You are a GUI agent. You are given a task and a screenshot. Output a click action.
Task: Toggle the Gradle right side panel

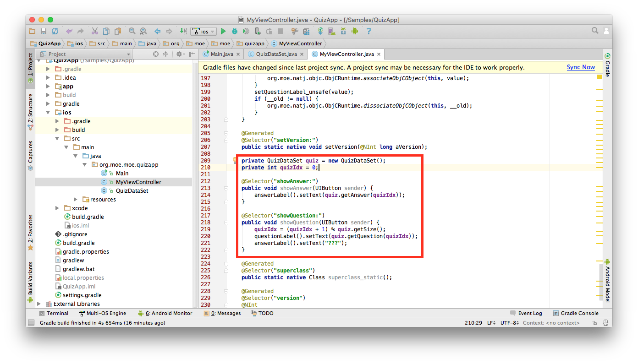point(608,65)
